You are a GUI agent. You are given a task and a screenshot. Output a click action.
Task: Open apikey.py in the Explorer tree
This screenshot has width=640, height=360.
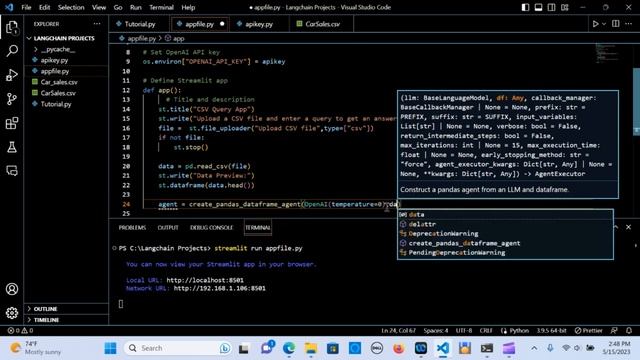point(54,60)
